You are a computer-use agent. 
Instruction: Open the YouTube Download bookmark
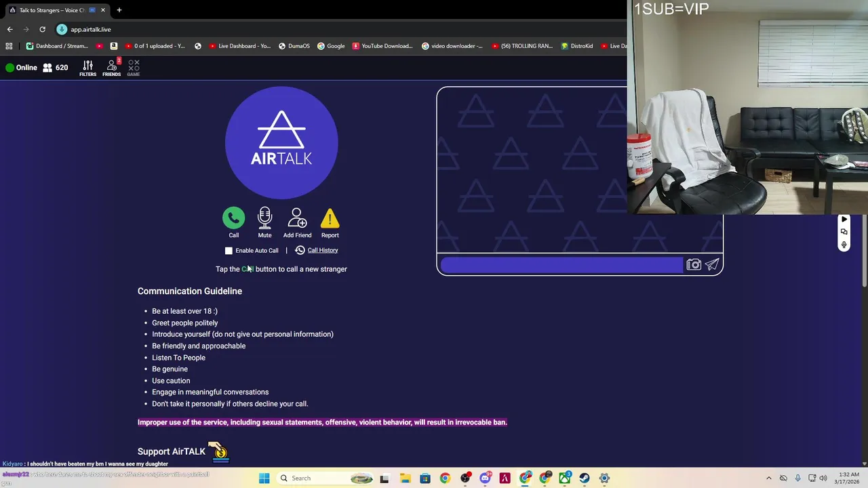(x=382, y=46)
